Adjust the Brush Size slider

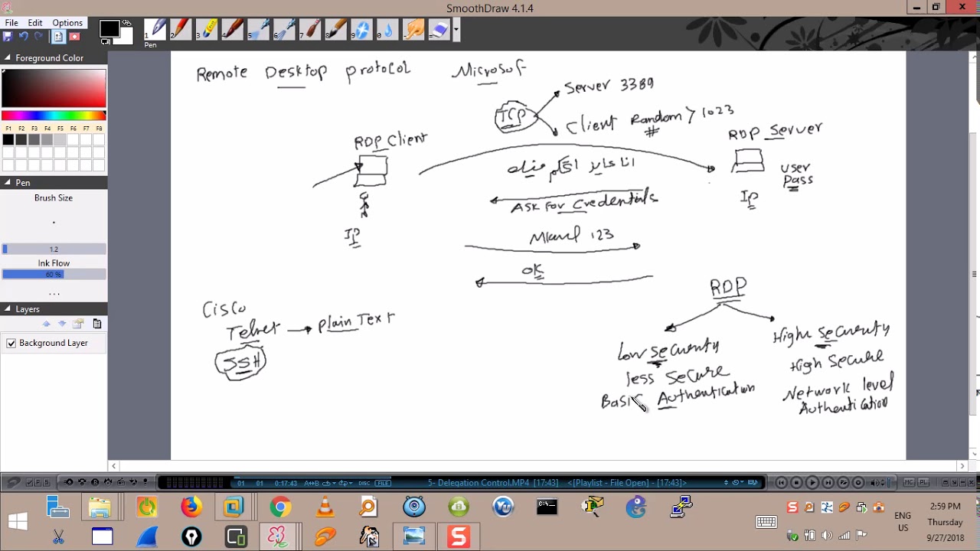tap(54, 249)
